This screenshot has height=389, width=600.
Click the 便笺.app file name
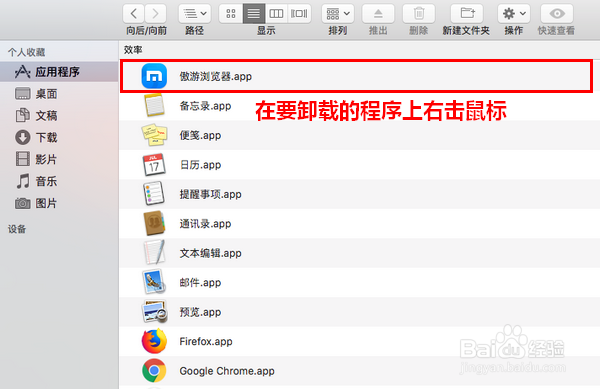click(x=201, y=135)
